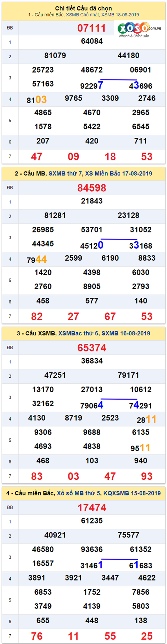Click fifth prize number 8905
The height and width of the screenshot is (644, 167).
92,286
